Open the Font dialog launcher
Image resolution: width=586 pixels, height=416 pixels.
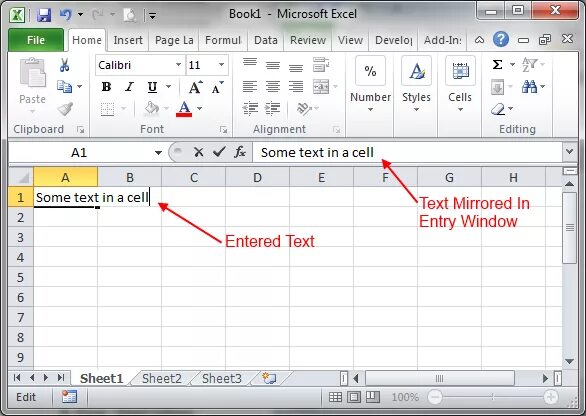223,130
